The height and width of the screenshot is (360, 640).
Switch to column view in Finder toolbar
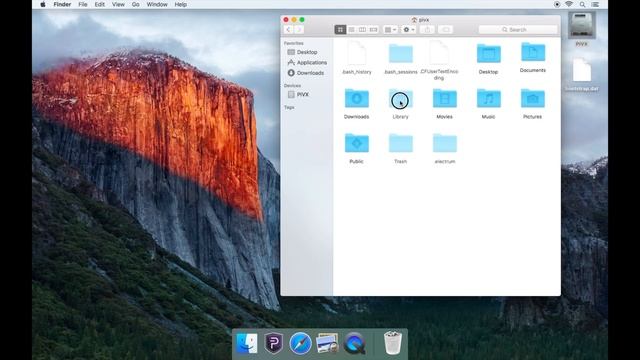(x=362, y=29)
